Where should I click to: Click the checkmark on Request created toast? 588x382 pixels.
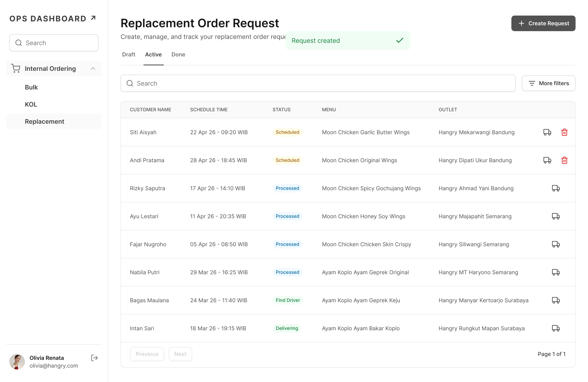pos(400,40)
